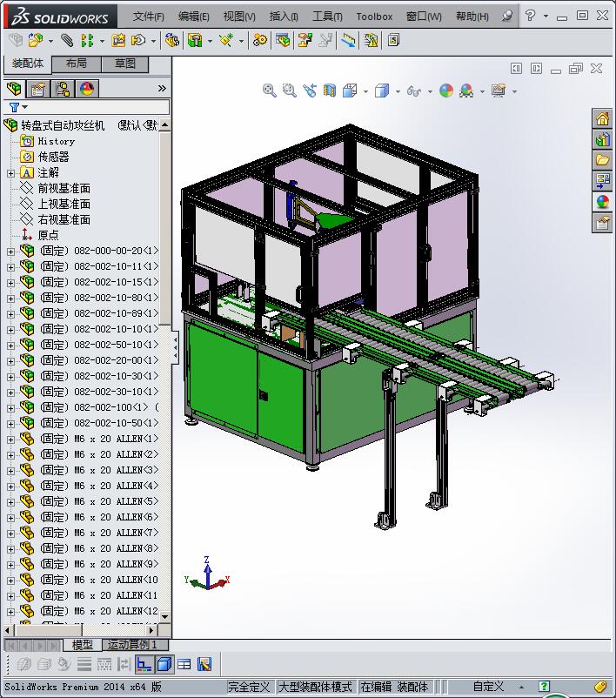The width and height of the screenshot is (616, 698).
Task: Click the Assembly Features icon
Action: [x=195, y=41]
